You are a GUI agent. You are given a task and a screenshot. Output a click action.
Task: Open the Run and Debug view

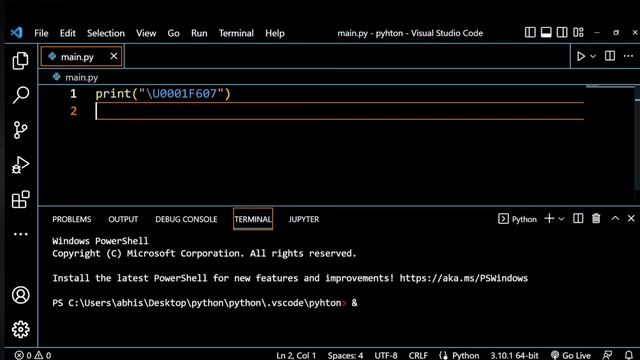pos(20,165)
